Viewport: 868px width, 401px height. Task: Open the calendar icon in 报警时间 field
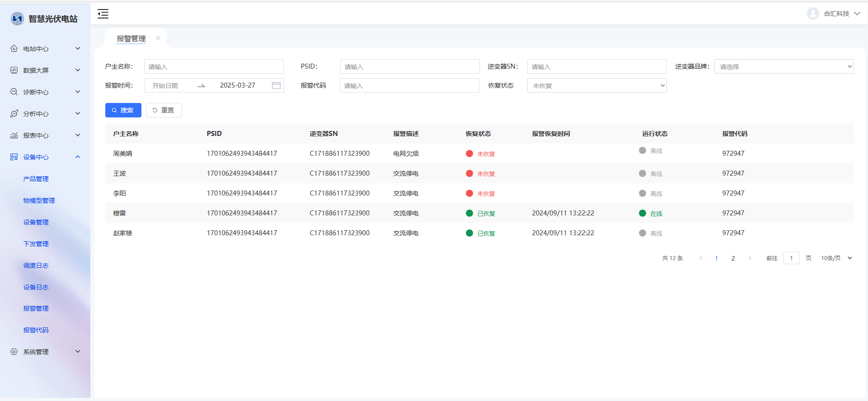pyautogui.click(x=276, y=85)
